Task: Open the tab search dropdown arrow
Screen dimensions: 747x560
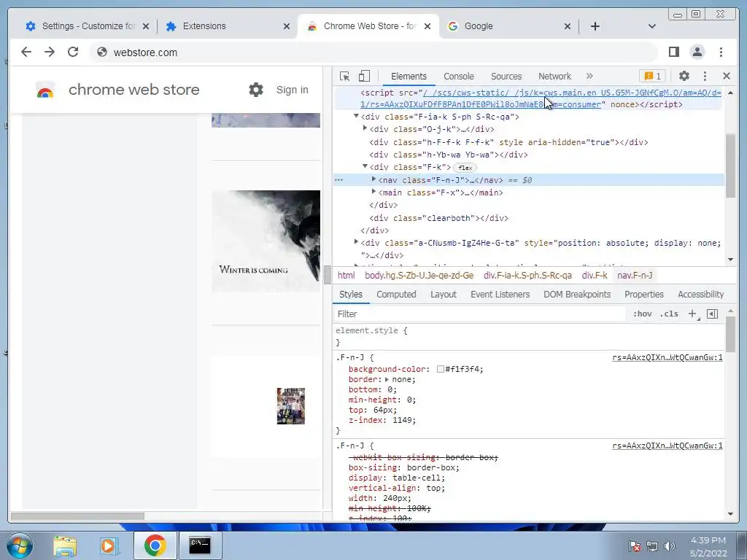Action: click(x=652, y=26)
